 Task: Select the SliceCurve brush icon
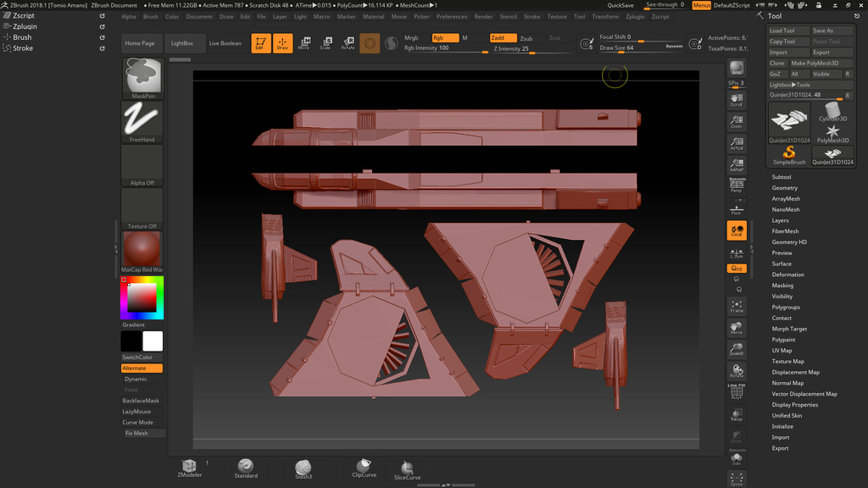coord(407,469)
